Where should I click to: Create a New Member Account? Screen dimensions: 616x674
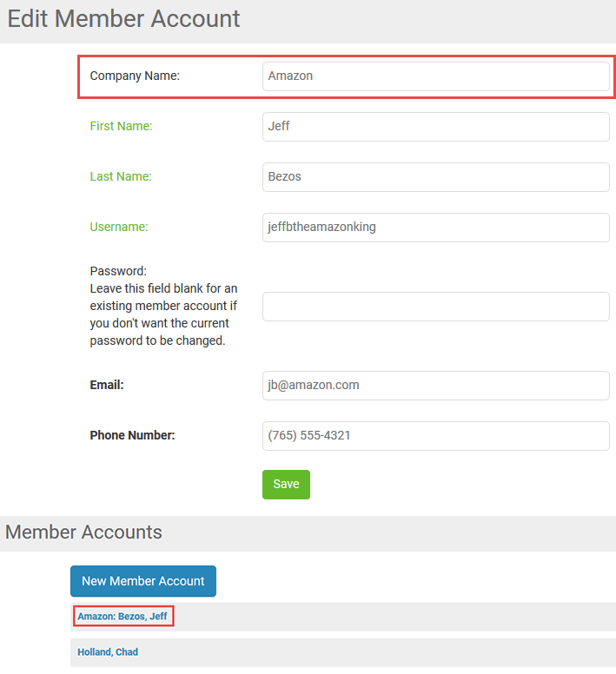point(143,581)
